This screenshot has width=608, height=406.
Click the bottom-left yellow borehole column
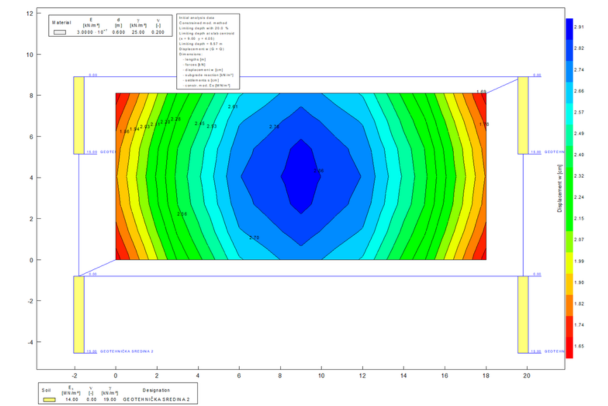79,314
